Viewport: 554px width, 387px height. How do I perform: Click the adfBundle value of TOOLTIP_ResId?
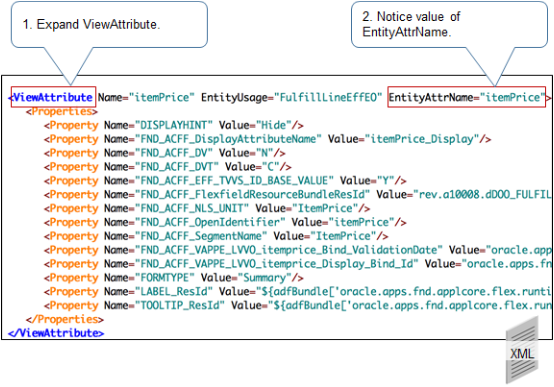coord(409,305)
